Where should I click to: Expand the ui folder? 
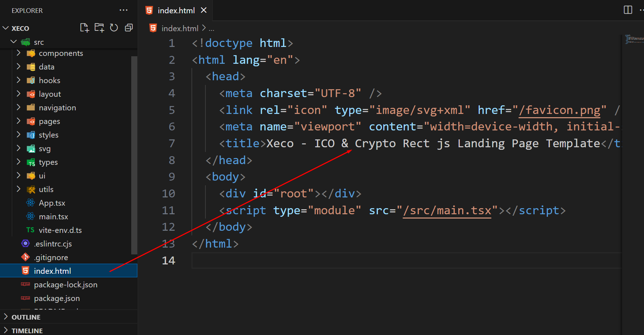point(19,176)
